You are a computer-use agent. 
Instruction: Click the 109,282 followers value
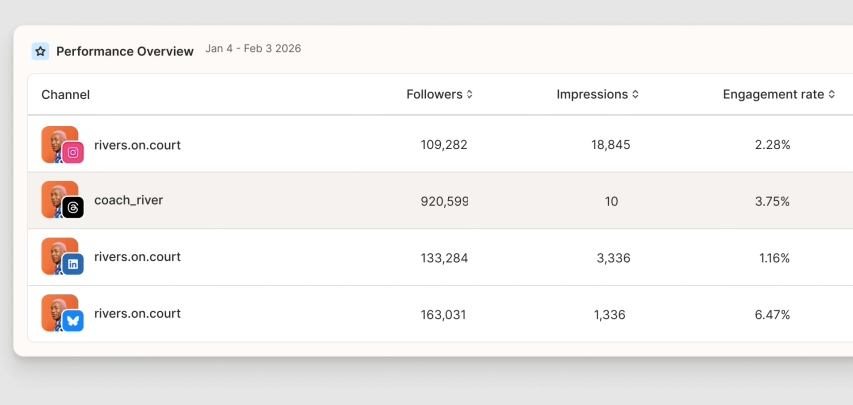(x=444, y=145)
